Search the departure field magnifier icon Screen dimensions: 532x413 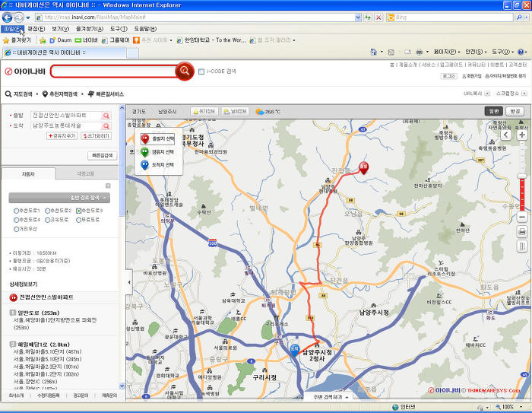click(x=106, y=116)
